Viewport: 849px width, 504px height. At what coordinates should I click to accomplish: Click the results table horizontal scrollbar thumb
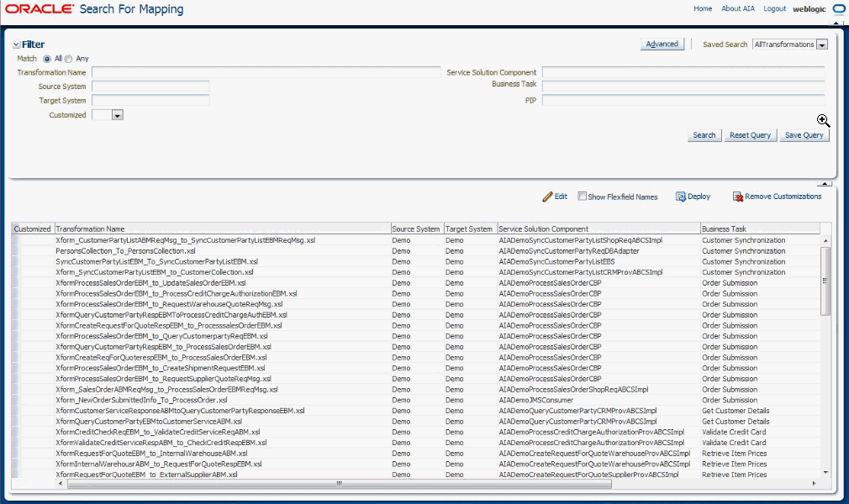[x=340, y=484]
